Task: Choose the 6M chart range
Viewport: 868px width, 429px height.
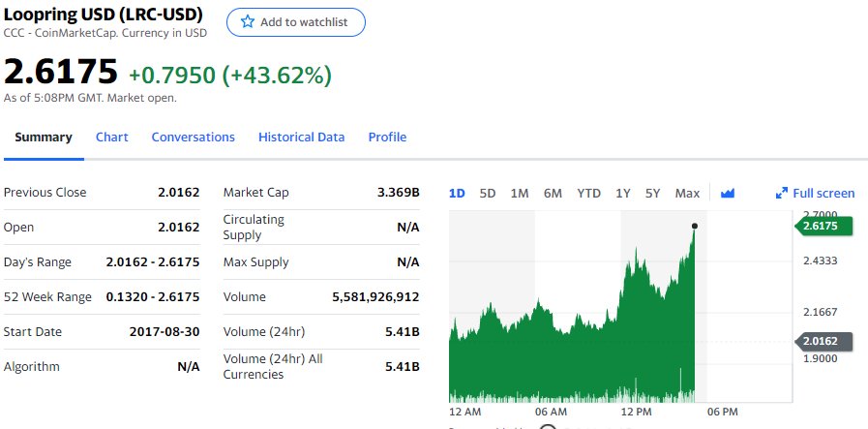Action: [553, 193]
